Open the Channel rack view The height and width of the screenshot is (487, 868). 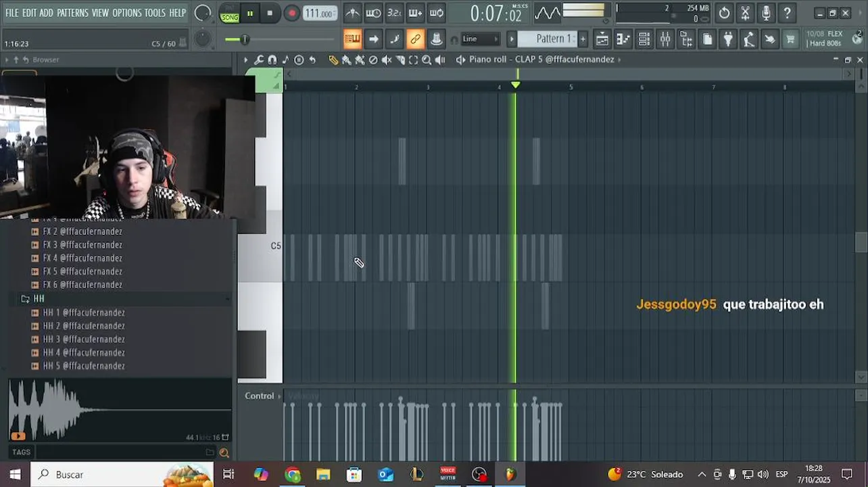coord(644,39)
